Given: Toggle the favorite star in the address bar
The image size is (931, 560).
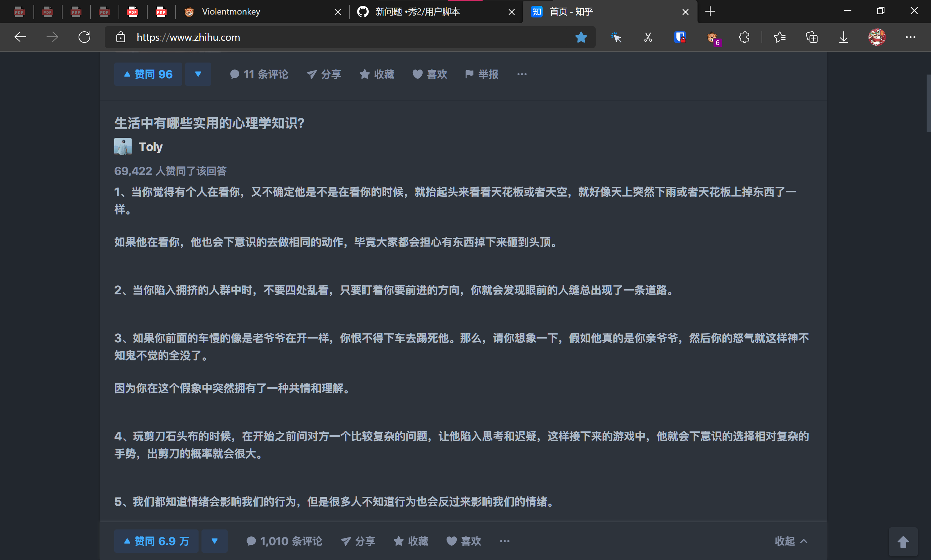Looking at the screenshot, I should click(581, 37).
